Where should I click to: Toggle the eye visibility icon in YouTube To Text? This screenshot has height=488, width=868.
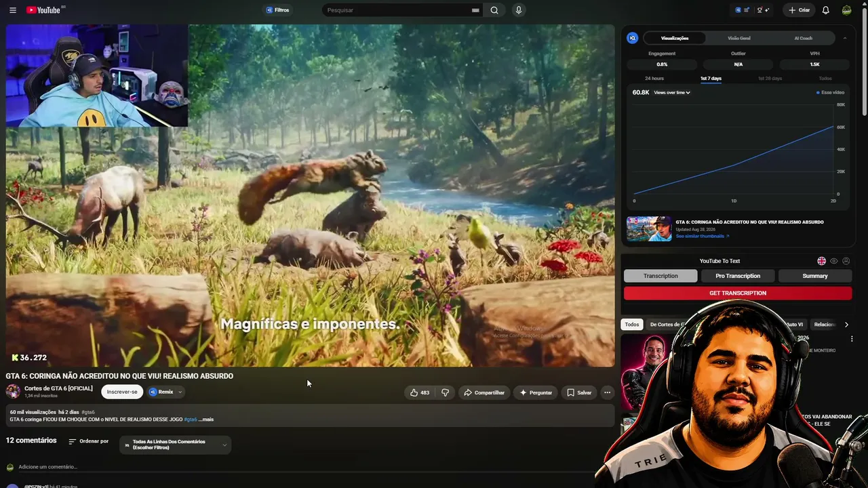[834, 261]
